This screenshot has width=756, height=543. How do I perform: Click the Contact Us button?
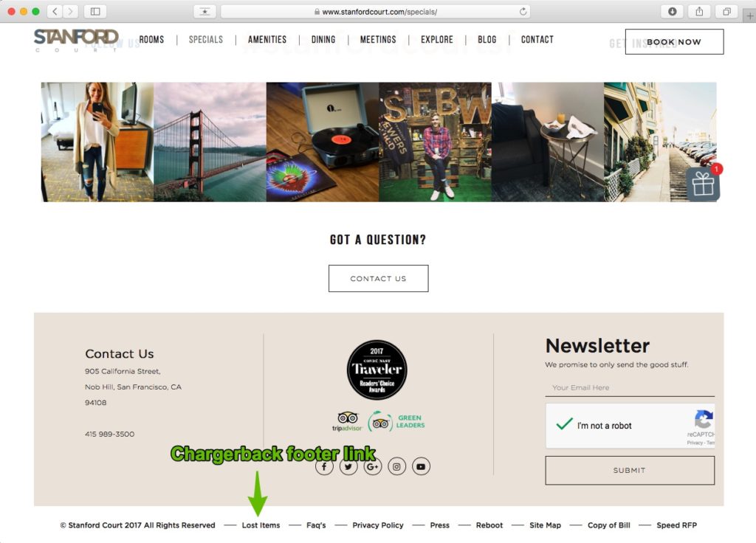coord(379,278)
